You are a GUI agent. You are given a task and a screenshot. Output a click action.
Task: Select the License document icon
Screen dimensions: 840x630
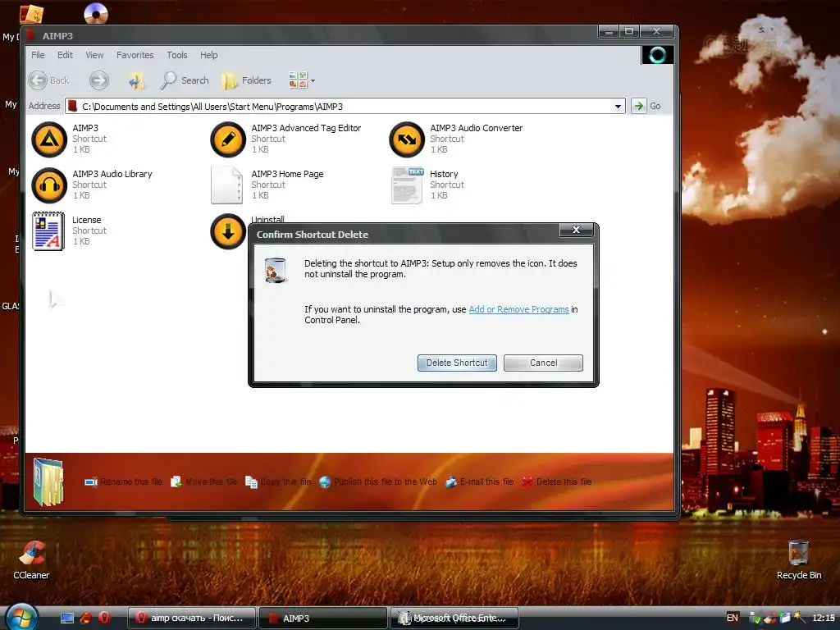[48, 231]
